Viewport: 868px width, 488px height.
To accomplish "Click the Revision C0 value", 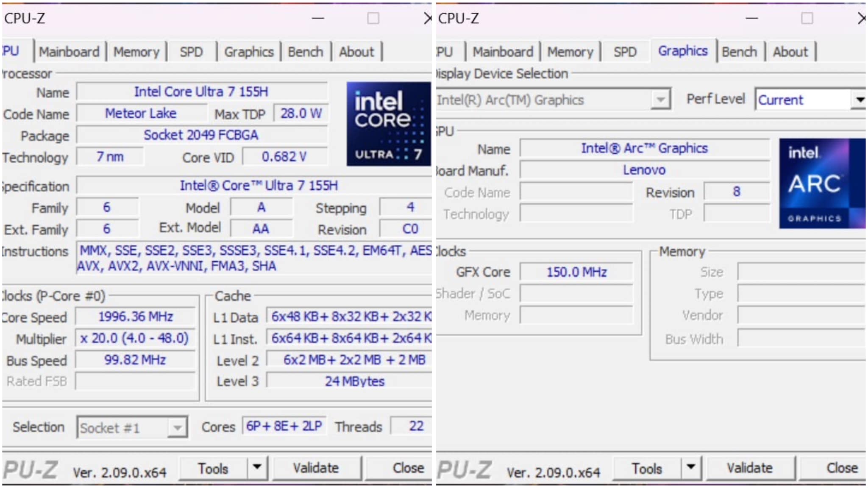I will coord(406,229).
